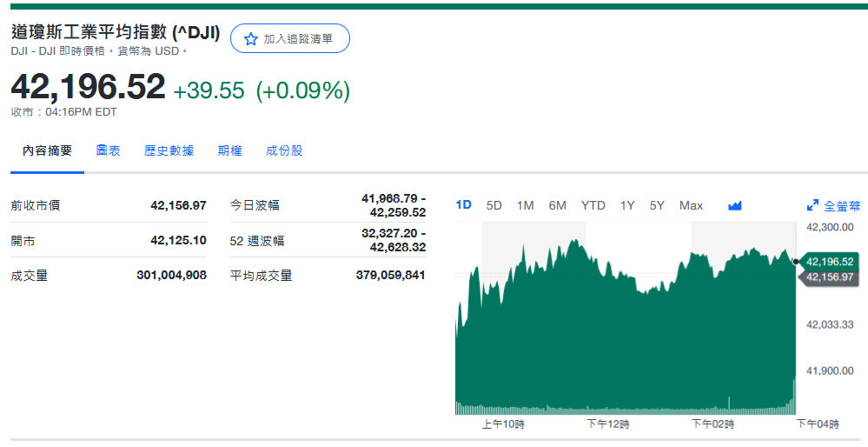Image resolution: width=868 pixels, height=447 pixels.
Task: Click the chart type mountain icon
Action: [x=735, y=206]
